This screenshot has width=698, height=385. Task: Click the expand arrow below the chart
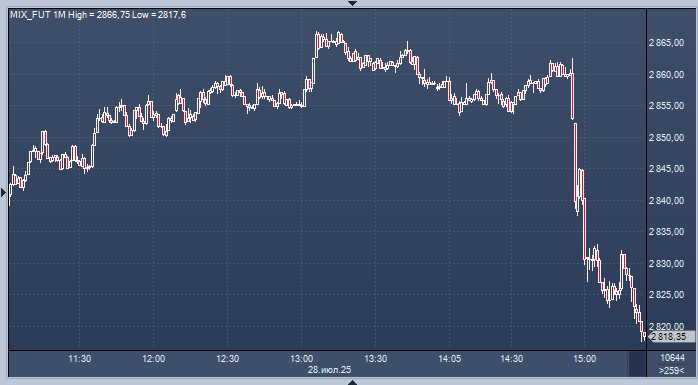pyautogui.click(x=353, y=382)
